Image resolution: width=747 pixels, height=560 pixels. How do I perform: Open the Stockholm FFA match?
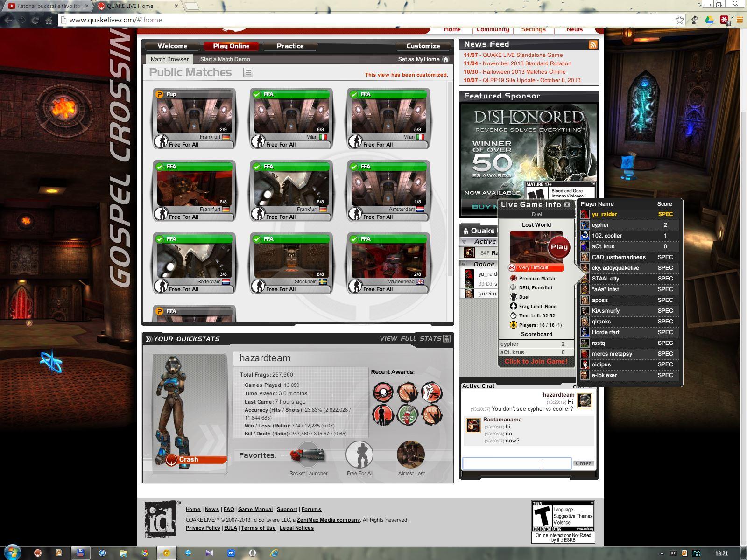(291, 263)
